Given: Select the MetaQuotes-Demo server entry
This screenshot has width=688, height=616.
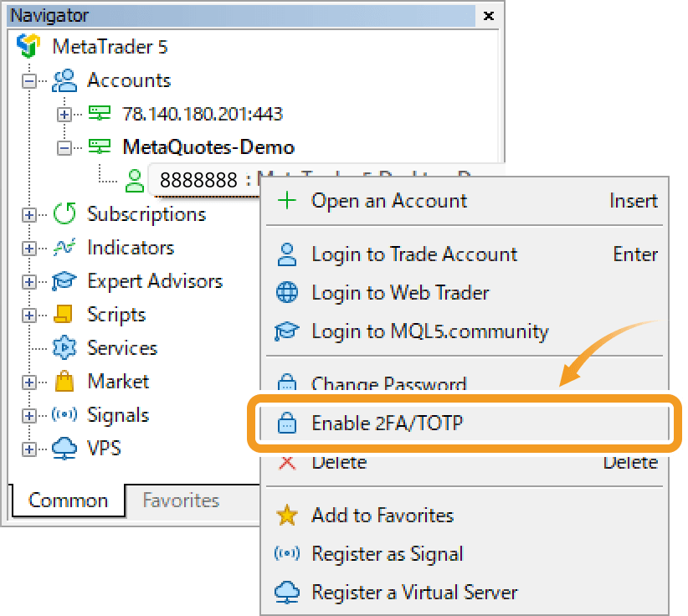Looking at the screenshot, I should [208, 147].
